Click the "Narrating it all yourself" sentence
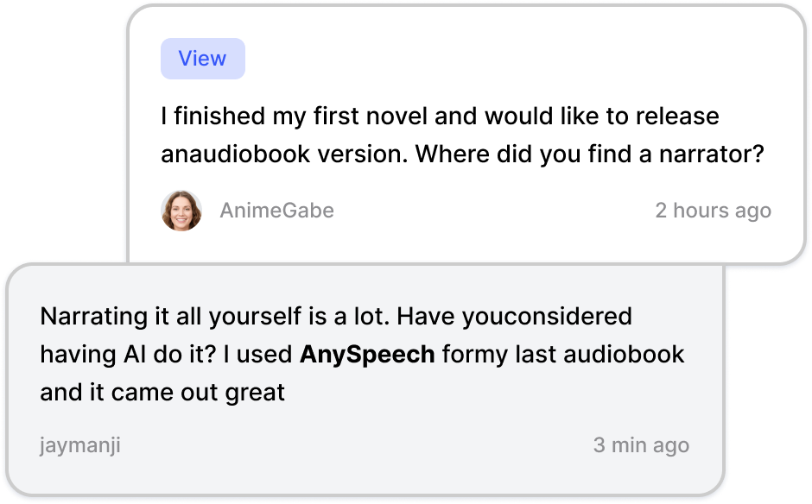 215,316
